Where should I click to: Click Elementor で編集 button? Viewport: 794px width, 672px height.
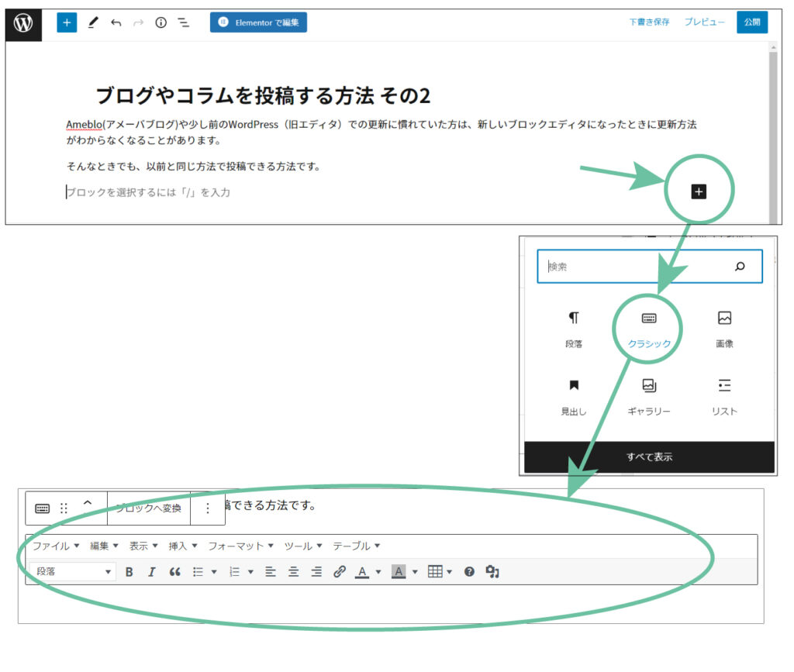point(258,22)
